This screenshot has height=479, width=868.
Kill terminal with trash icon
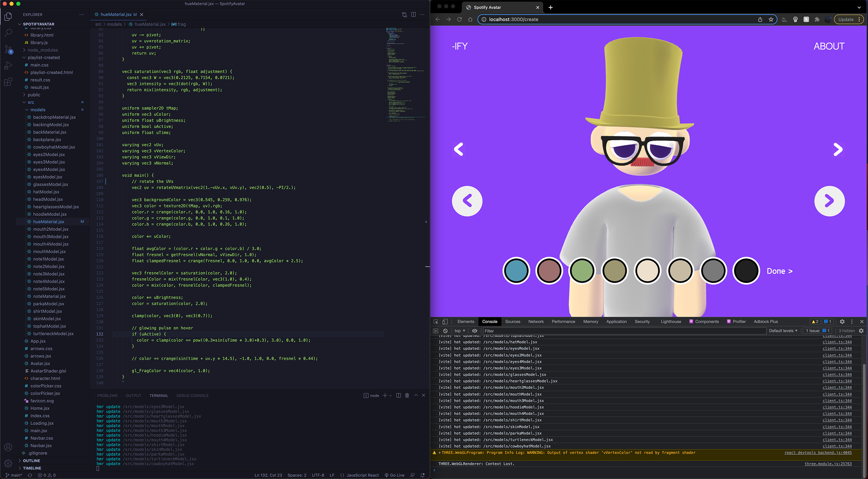(407, 395)
